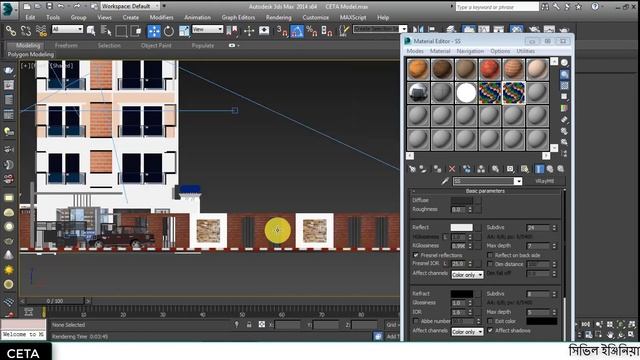Image resolution: width=640 pixels, height=360 pixels.
Task: Enable Exit color checkbox
Action: (490, 321)
